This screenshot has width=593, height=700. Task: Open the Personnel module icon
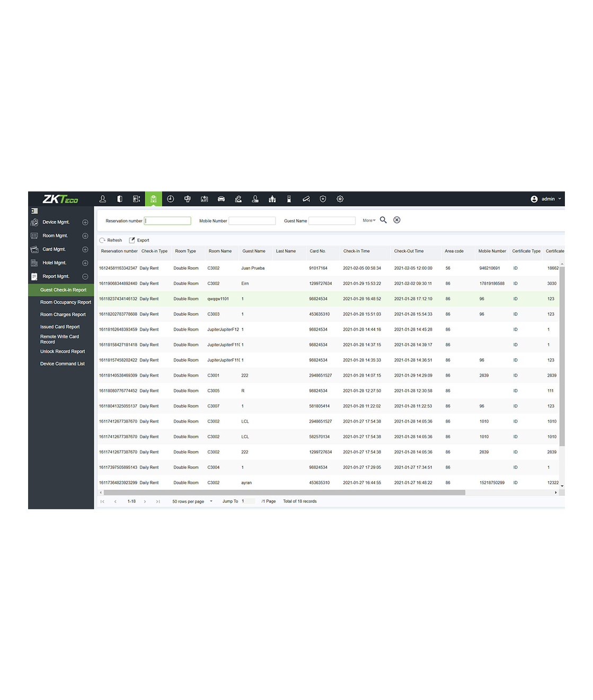(x=103, y=199)
